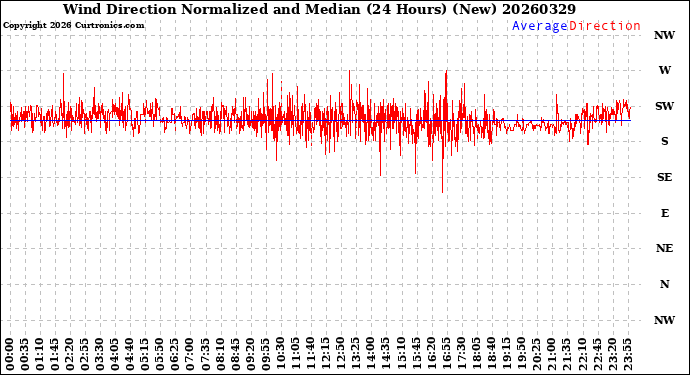690x375 pixels.
Task: Click the 12:15 time axis label
Action: (325, 355)
